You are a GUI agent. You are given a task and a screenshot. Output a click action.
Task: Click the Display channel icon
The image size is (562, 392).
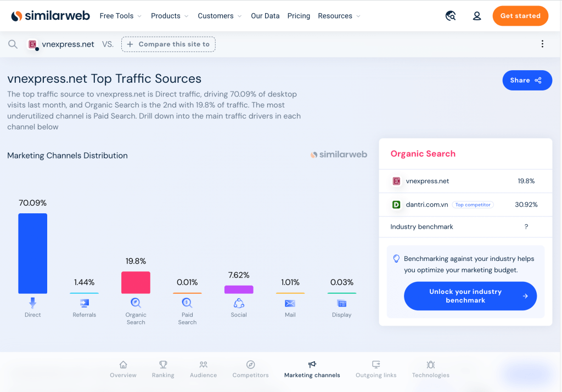(x=341, y=303)
